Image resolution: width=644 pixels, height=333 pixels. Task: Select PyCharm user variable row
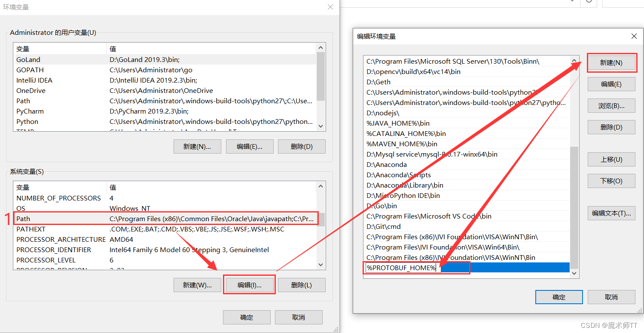point(165,111)
